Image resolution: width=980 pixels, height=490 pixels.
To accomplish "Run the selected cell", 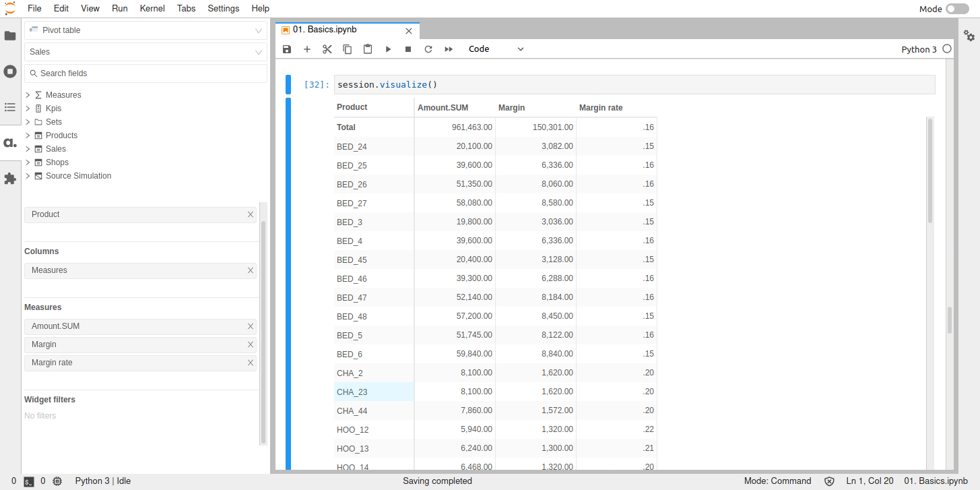I will tap(388, 49).
